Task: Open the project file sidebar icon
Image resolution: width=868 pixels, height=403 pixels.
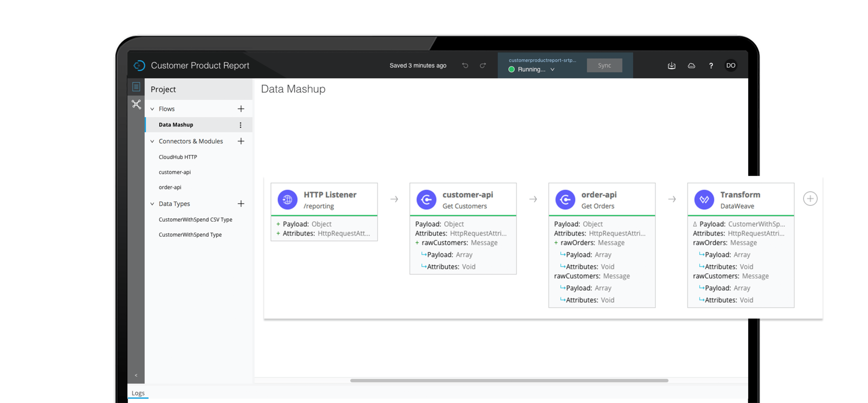Action: [136, 87]
